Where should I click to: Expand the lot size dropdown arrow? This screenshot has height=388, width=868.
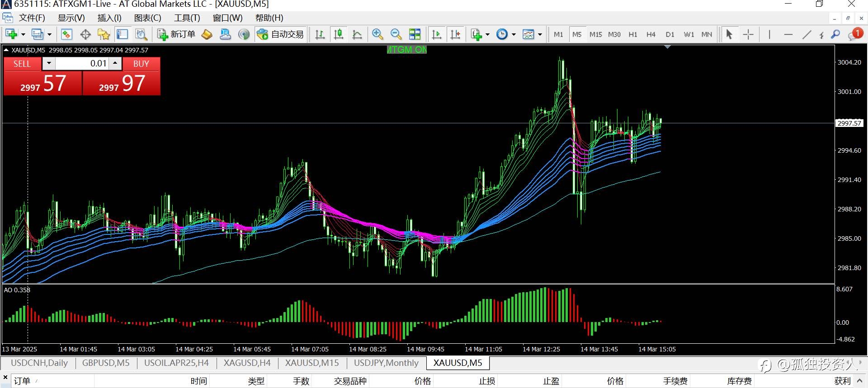coord(49,64)
